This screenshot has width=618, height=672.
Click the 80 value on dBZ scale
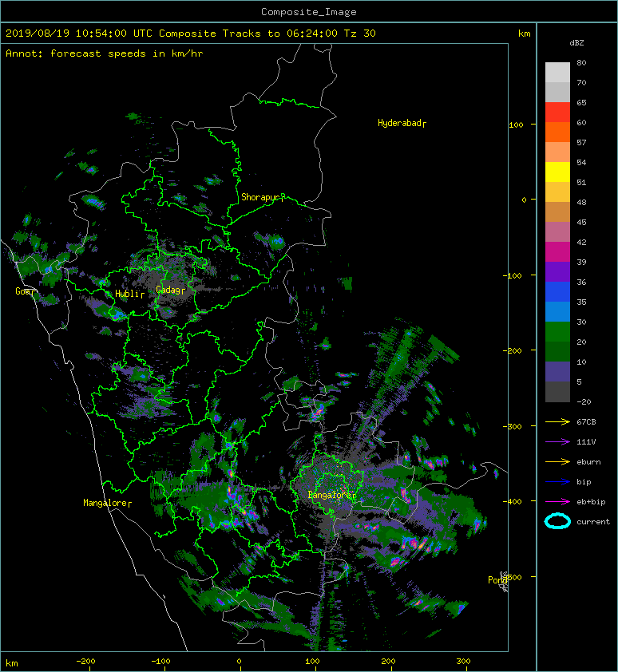coord(581,62)
